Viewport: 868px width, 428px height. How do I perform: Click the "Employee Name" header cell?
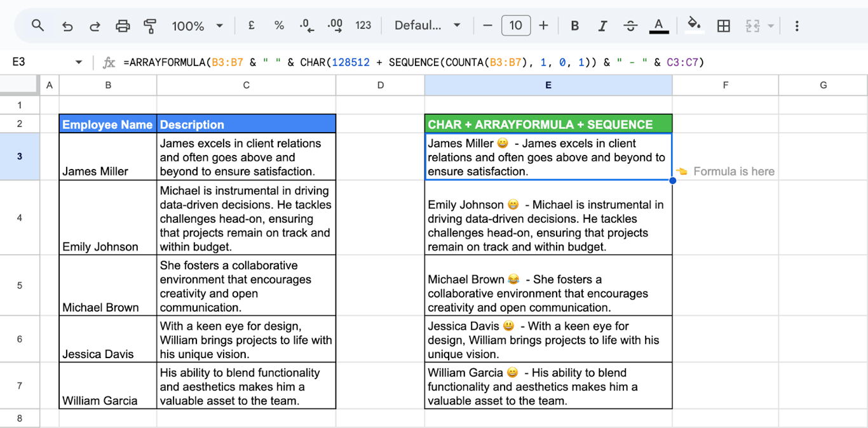[x=108, y=124]
